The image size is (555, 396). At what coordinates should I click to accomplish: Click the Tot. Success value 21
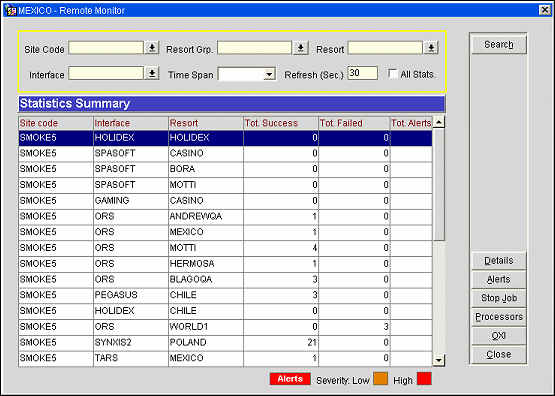pyautogui.click(x=281, y=342)
